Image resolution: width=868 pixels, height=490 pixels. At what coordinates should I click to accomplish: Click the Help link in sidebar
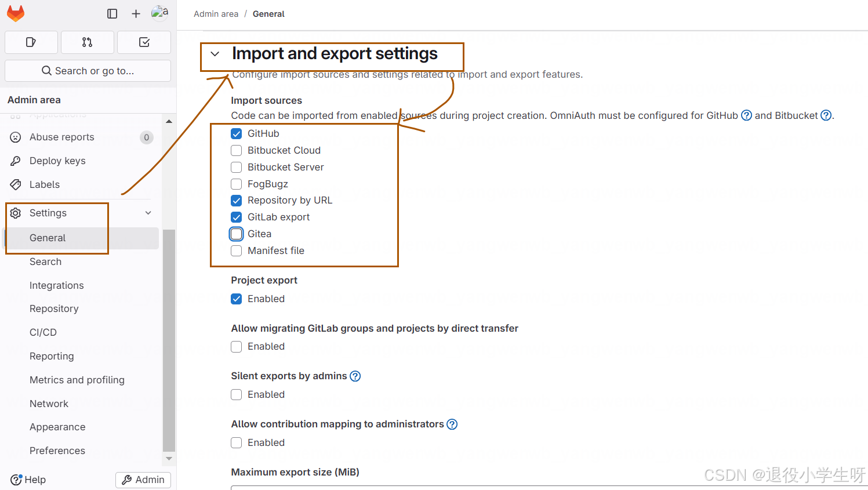[x=28, y=480]
